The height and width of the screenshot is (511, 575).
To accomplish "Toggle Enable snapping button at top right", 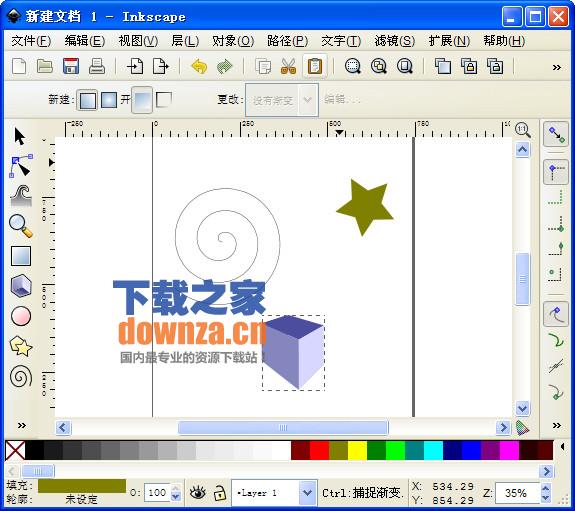I will [556, 134].
